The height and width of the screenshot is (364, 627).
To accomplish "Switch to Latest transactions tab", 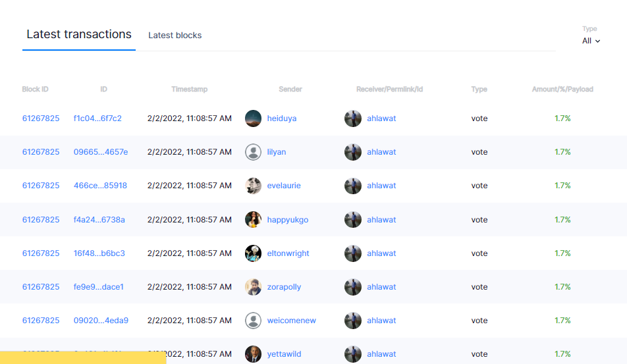I will 79,34.
